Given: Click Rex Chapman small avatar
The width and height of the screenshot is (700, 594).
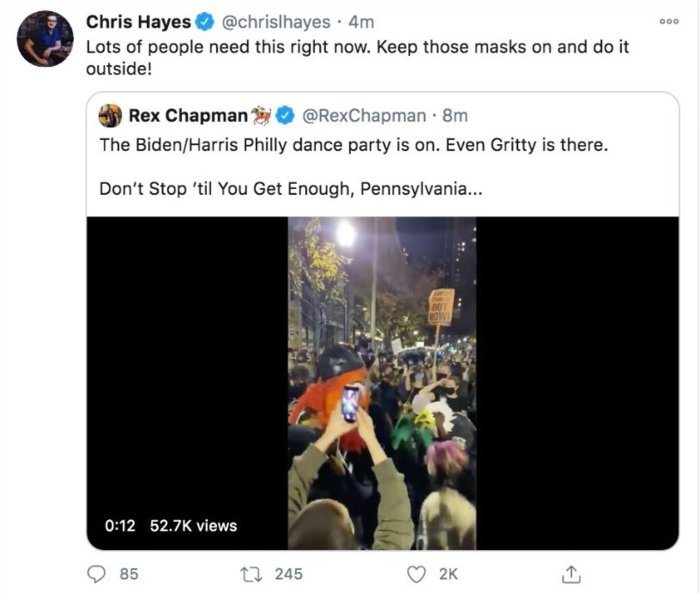Looking at the screenshot, I should tap(110, 116).
